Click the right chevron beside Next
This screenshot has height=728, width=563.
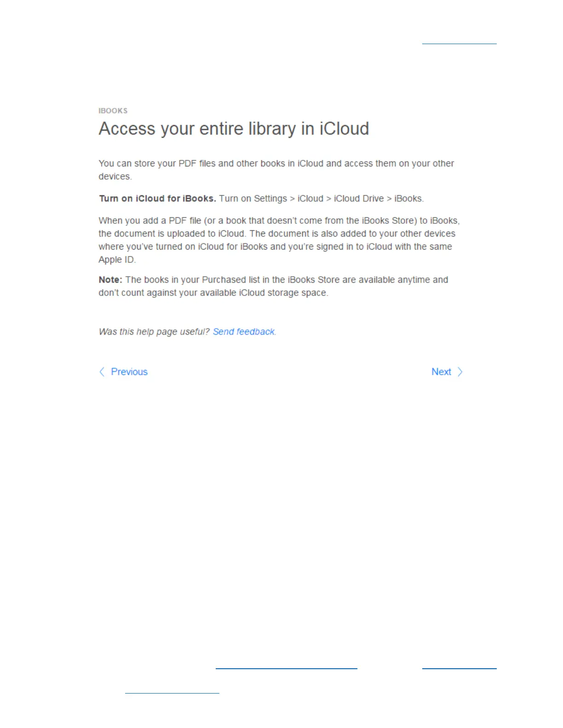pos(460,372)
